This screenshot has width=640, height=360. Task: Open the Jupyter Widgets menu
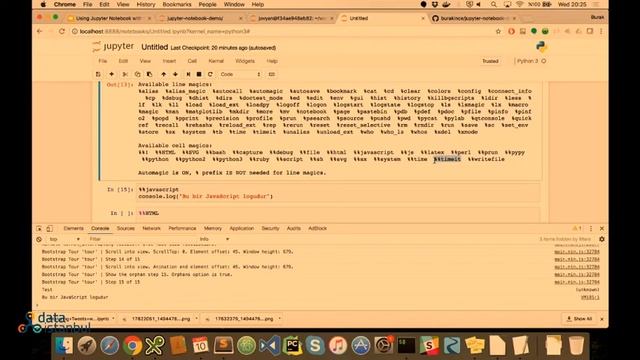tap(245, 61)
